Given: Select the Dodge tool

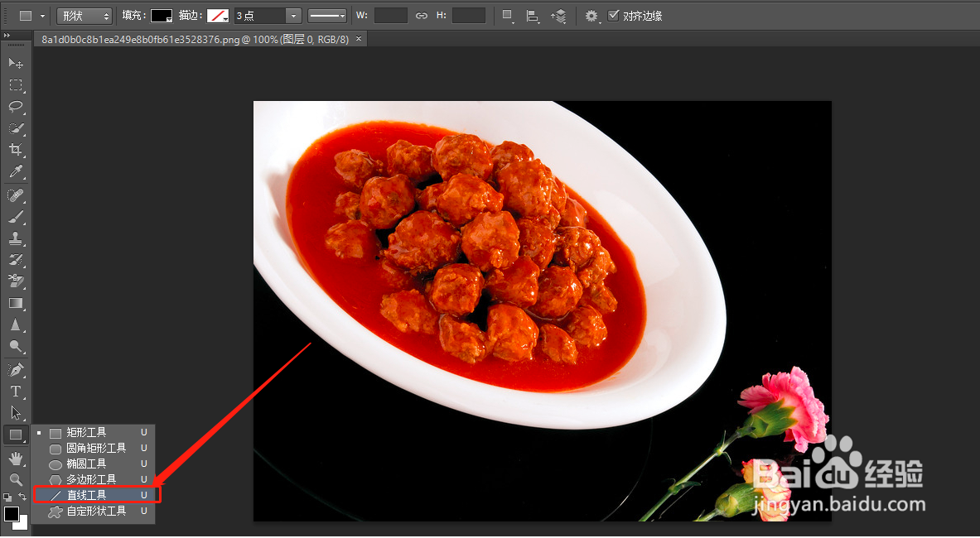Looking at the screenshot, I should click(x=16, y=347).
